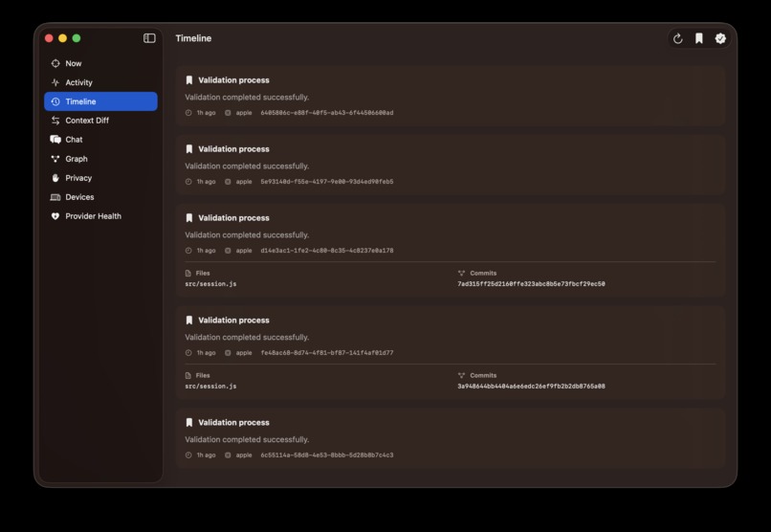
Task: Click the Devices laptop icon
Action: point(55,197)
